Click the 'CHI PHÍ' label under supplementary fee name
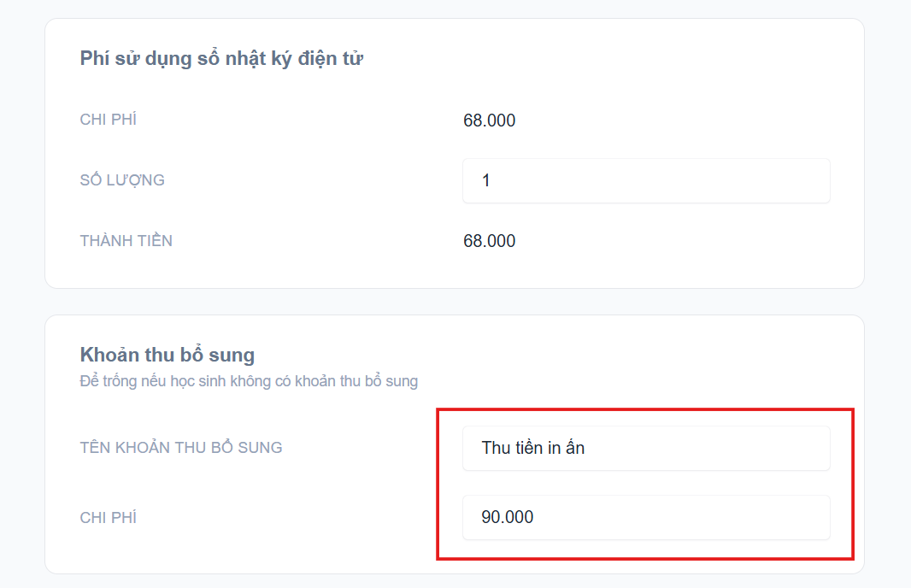911x588 pixels. 109,518
